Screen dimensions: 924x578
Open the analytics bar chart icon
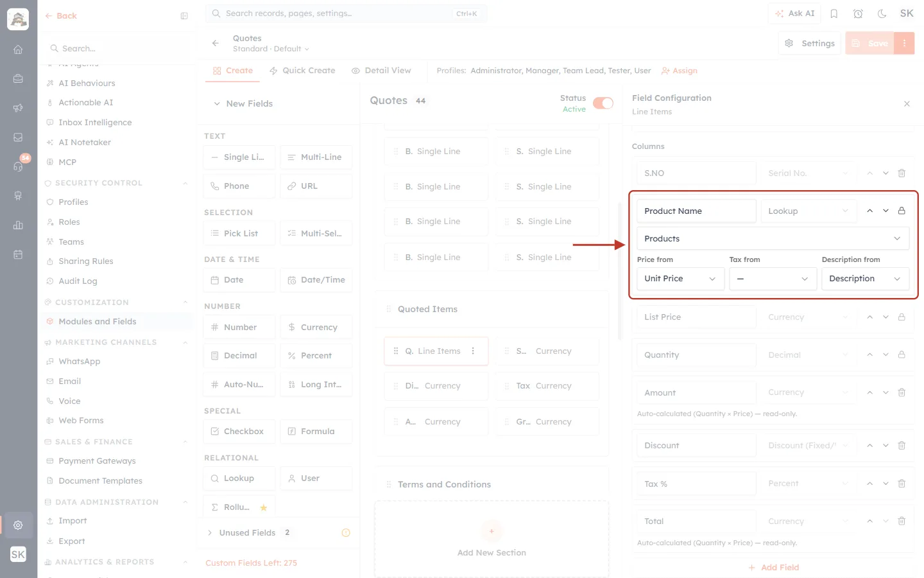pyautogui.click(x=18, y=225)
